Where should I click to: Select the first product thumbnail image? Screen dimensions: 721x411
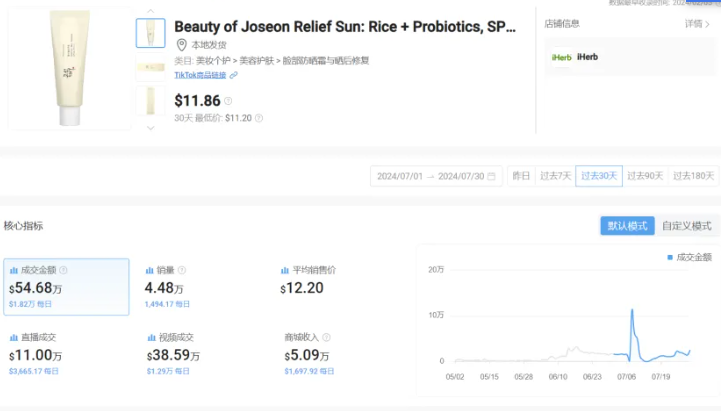click(150, 33)
